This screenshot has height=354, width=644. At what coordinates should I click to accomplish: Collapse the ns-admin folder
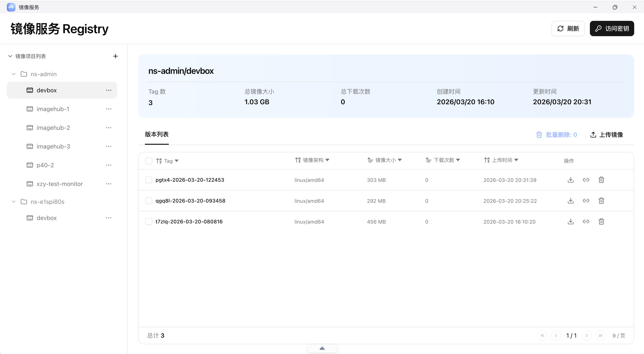pos(14,74)
